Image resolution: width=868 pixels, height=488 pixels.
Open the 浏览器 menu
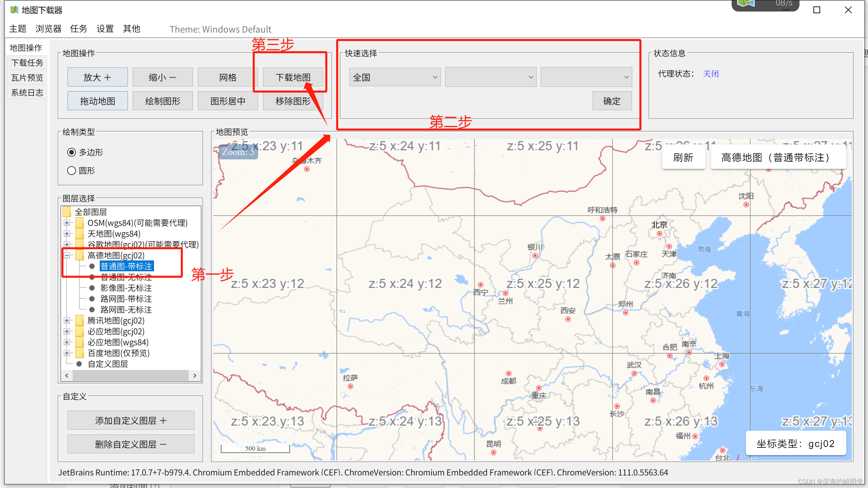(x=48, y=29)
